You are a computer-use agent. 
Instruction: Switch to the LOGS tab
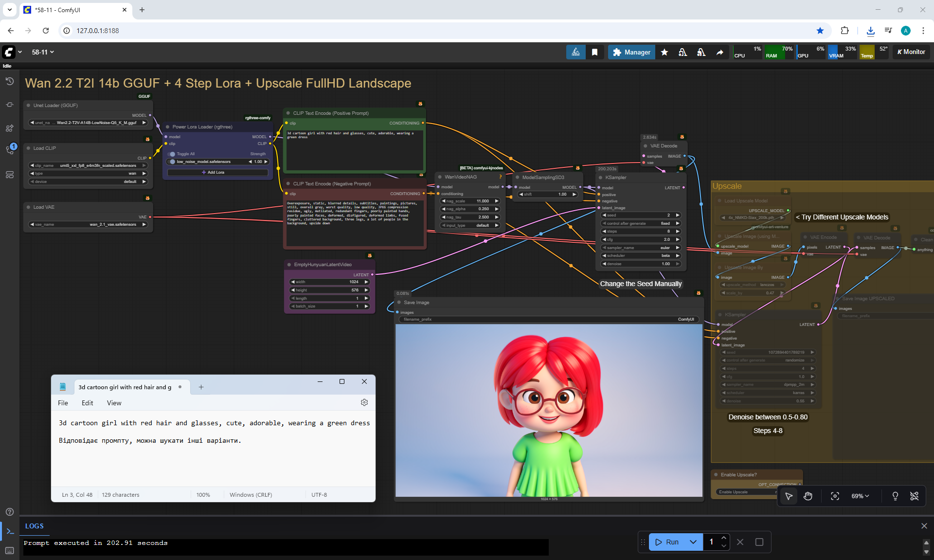pyautogui.click(x=35, y=526)
